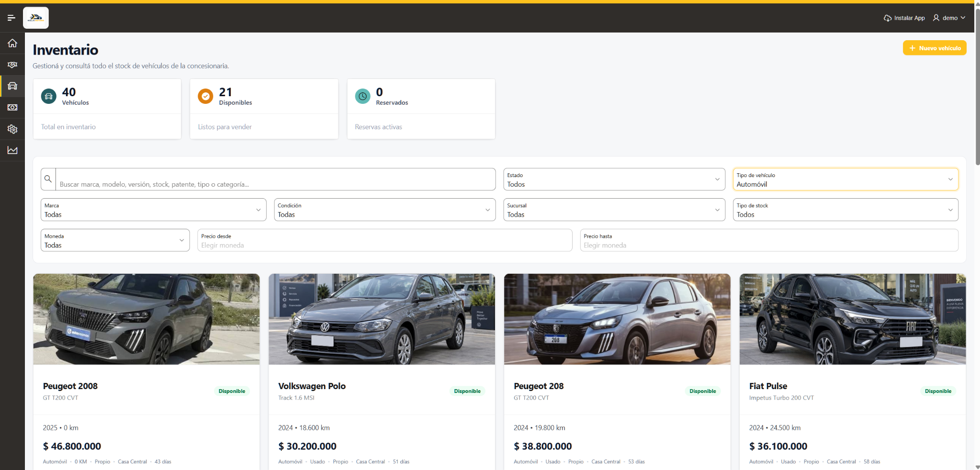Image resolution: width=980 pixels, height=470 pixels.
Task: Open the demo user dropdown menu
Action: pos(949,18)
